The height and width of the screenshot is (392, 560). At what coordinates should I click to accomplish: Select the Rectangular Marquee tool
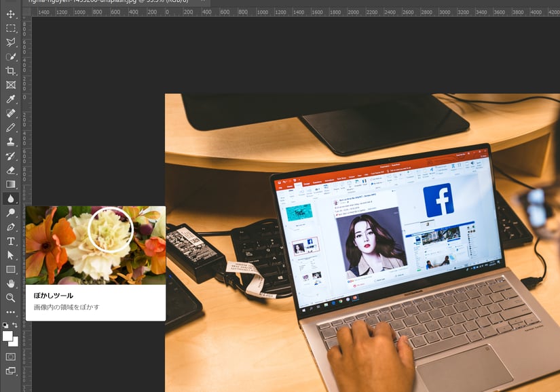click(x=11, y=28)
